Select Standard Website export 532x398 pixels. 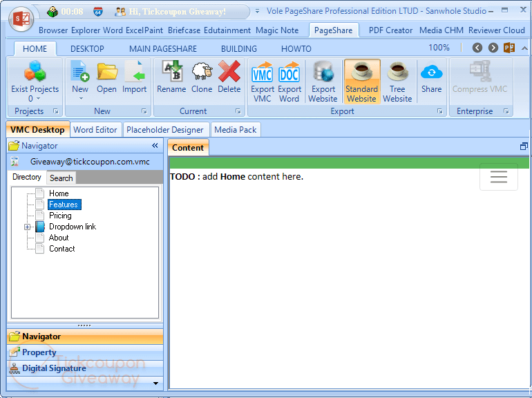tap(361, 82)
